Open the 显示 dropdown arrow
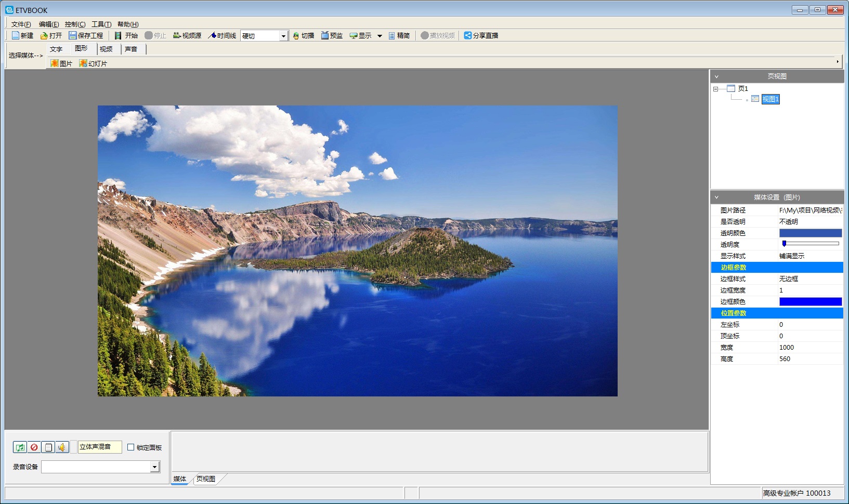The image size is (849, 504). [380, 36]
